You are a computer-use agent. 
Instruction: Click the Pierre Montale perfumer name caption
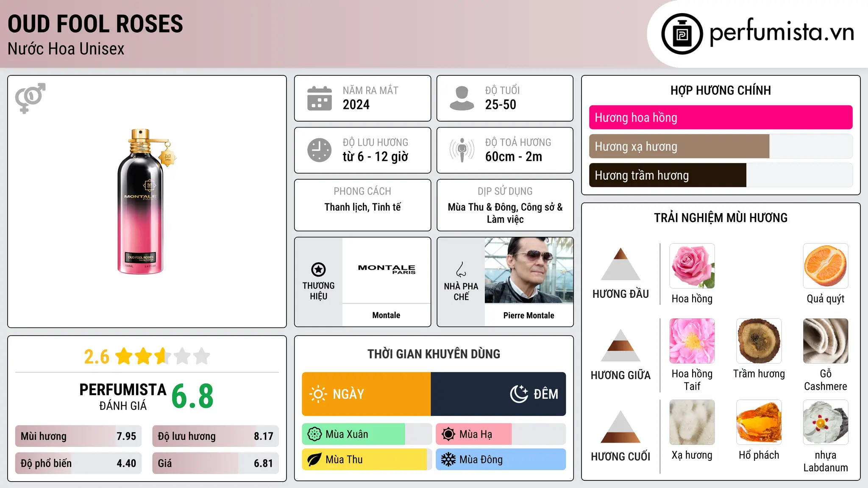(529, 315)
